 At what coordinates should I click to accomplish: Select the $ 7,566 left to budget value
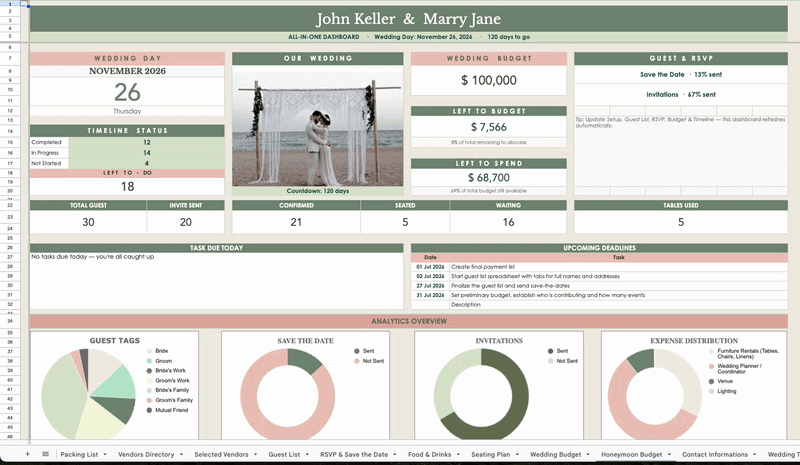click(488, 127)
